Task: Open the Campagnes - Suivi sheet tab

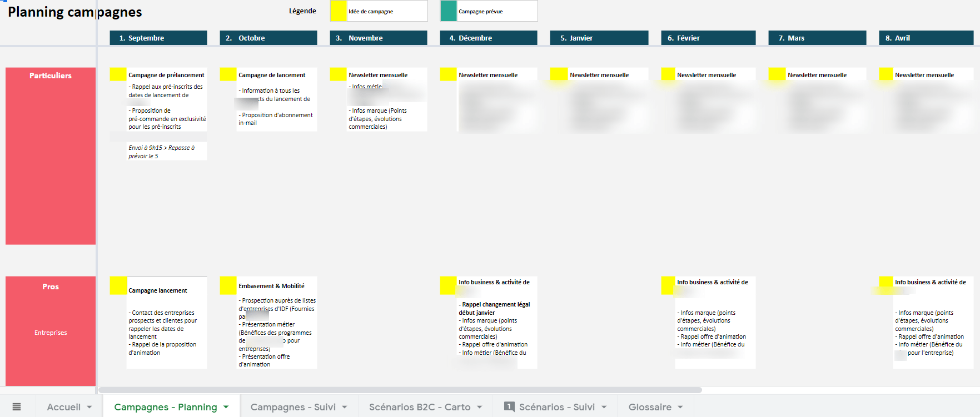Action: click(293, 407)
